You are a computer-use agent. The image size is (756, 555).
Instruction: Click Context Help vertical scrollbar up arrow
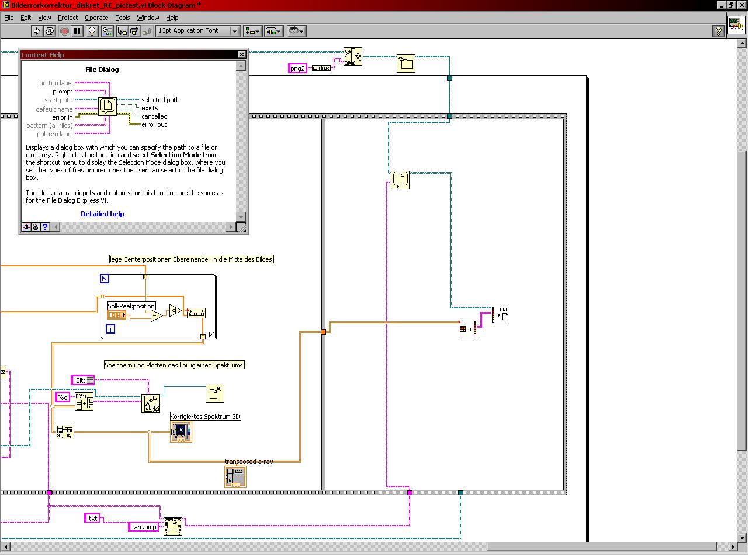tap(241, 66)
